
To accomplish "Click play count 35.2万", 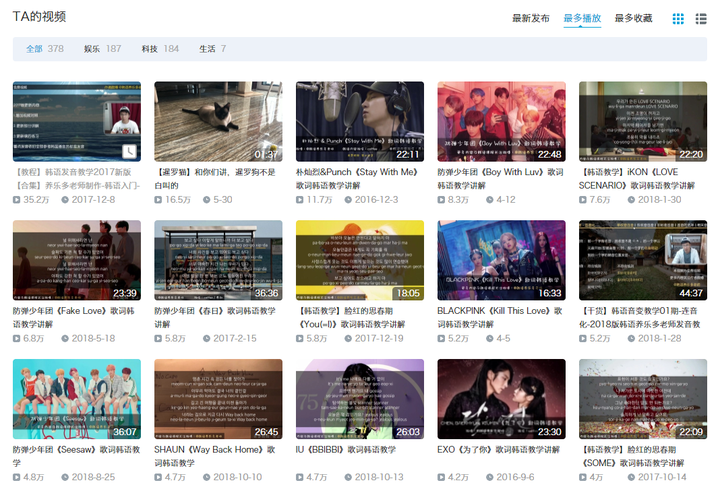I will pyautogui.click(x=31, y=200).
